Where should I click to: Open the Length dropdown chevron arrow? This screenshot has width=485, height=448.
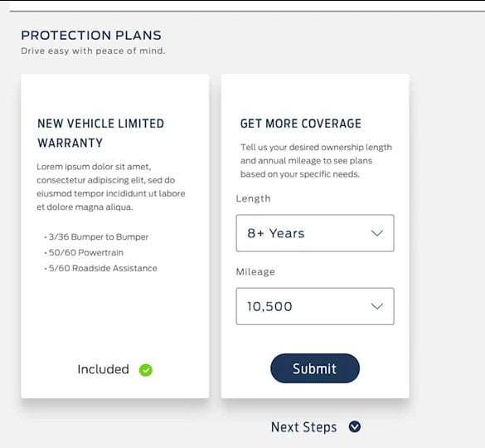[377, 233]
